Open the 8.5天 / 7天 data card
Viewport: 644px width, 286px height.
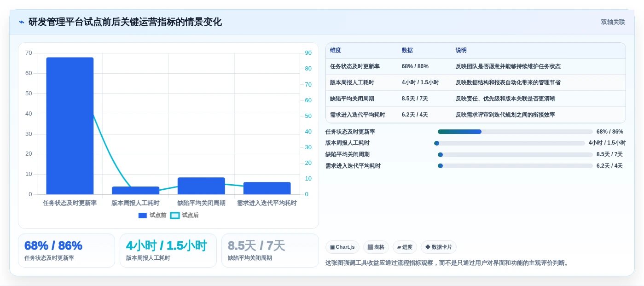tap(270, 251)
